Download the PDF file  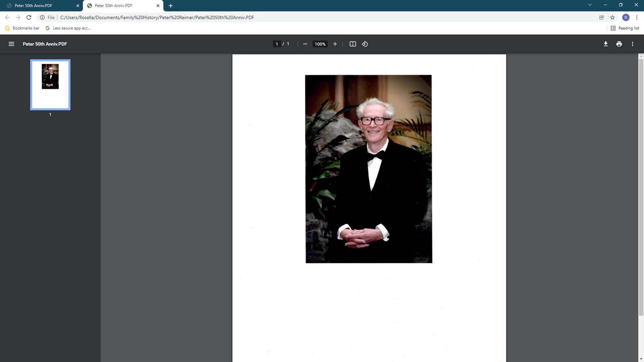[605, 44]
